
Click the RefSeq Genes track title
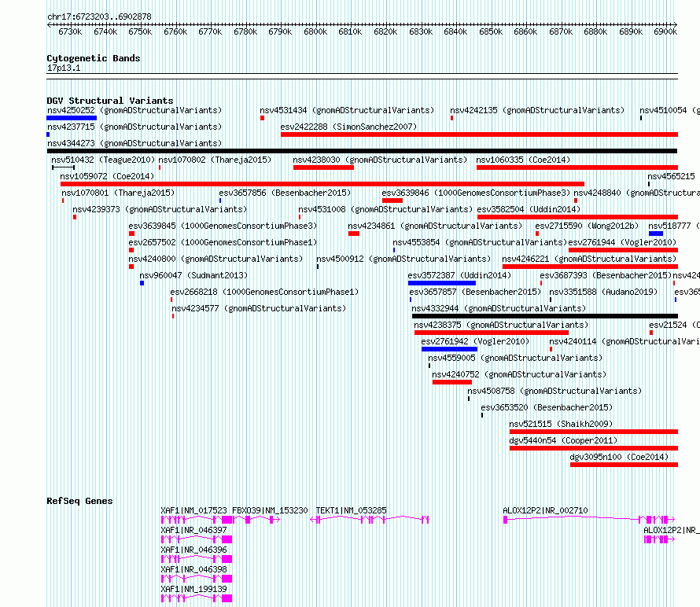pyautogui.click(x=79, y=501)
